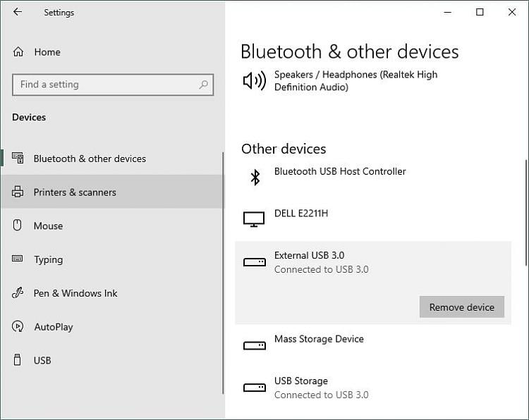
Task: Click the speaker icon for Realtek audio
Action: click(x=254, y=81)
